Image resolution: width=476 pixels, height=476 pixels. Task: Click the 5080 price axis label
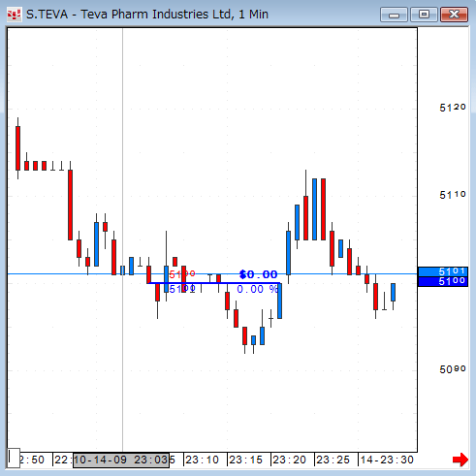coord(453,369)
